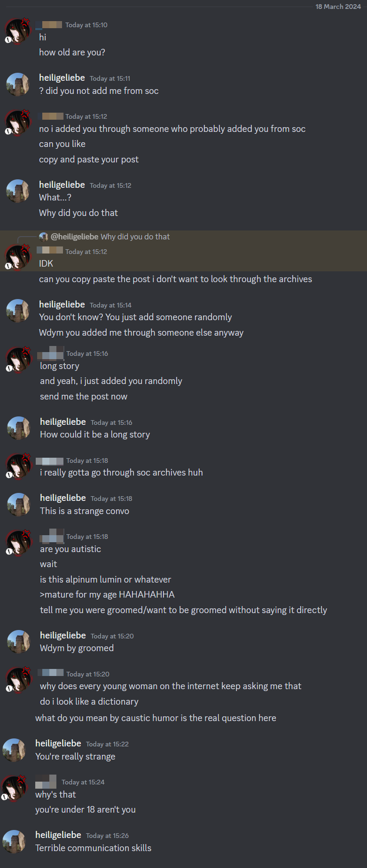Click heiligeliebe username above "Why did you do that"
The width and height of the screenshot is (367, 868).
coord(62,185)
